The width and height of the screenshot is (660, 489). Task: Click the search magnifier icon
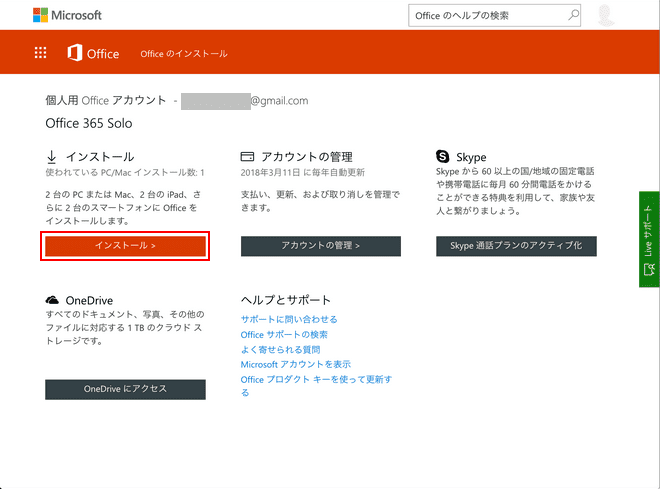(573, 16)
